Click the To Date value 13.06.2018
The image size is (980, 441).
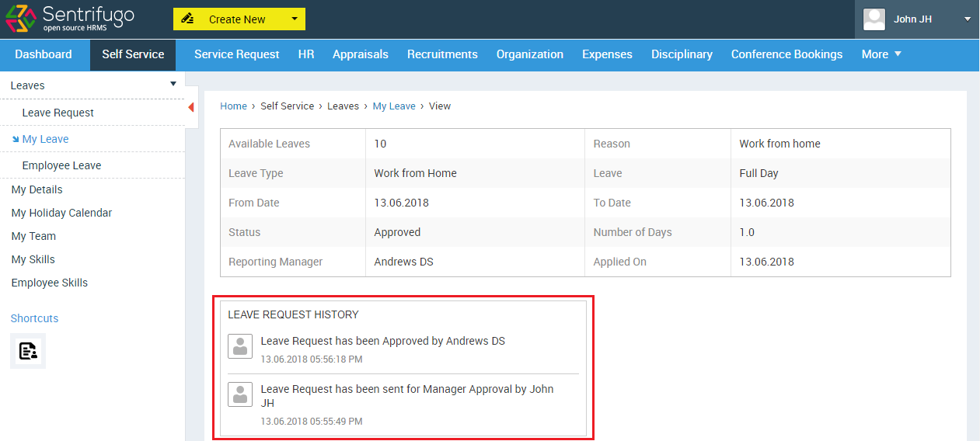pyautogui.click(x=766, y=203)
